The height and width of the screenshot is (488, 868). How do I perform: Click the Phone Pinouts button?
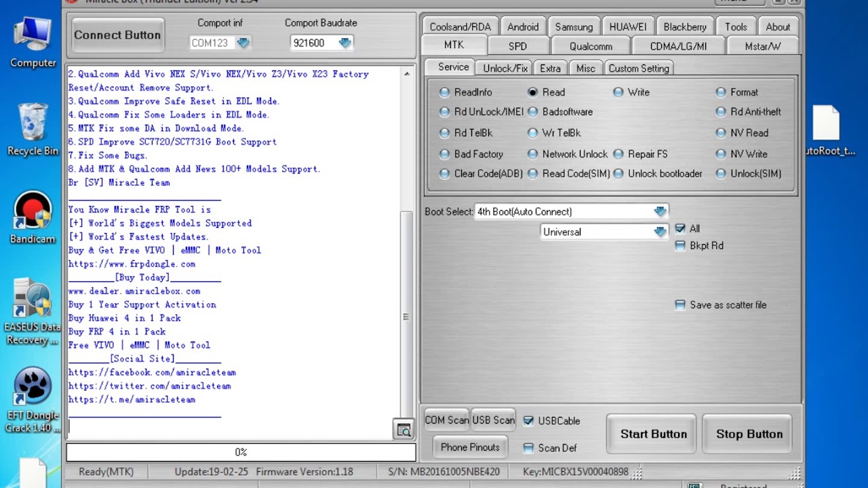(x=470, y=447)
